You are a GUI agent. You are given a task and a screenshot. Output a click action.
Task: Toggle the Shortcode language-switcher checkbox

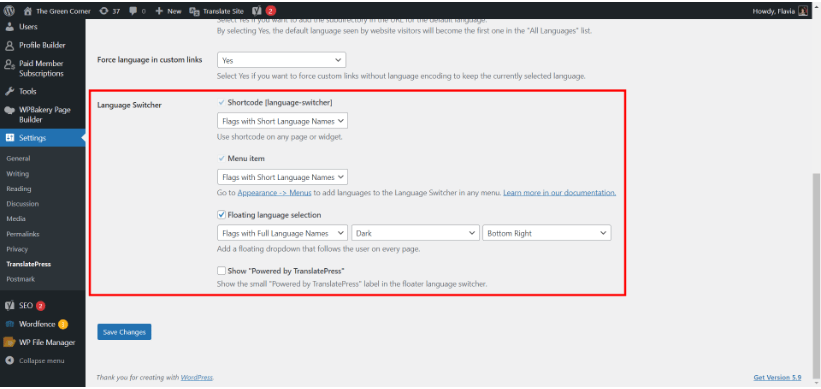click(x=221, y=103)
